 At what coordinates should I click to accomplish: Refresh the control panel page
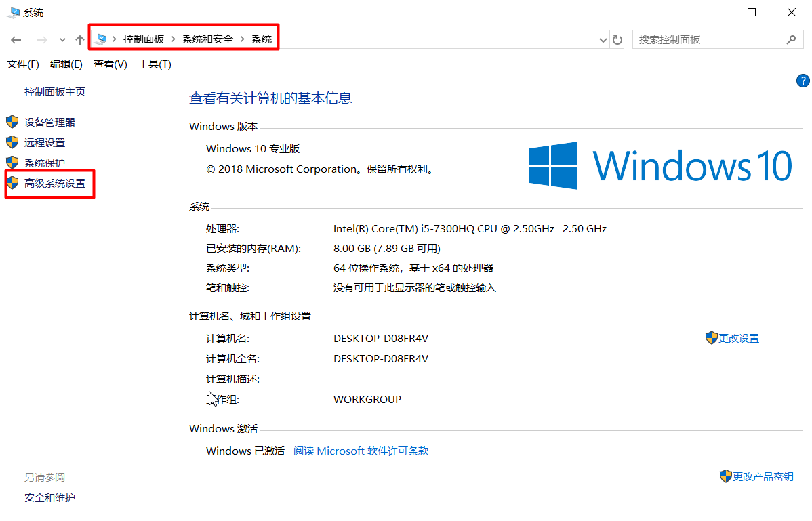617,40
